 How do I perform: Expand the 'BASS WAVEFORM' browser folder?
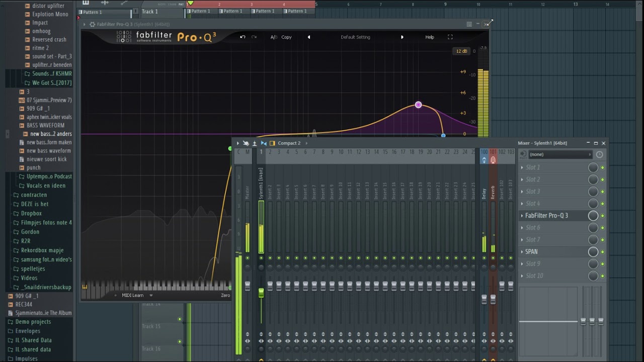(x=45, y=126)
